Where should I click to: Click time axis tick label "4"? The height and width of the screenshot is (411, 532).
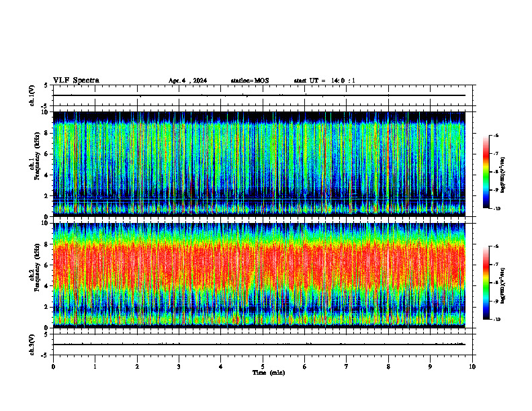point(220,367)
